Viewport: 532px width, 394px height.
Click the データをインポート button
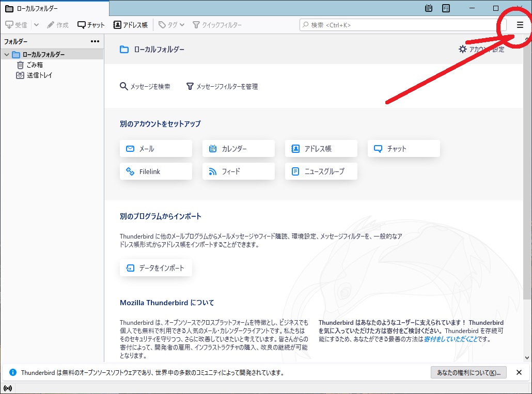(x=156, y=268)
